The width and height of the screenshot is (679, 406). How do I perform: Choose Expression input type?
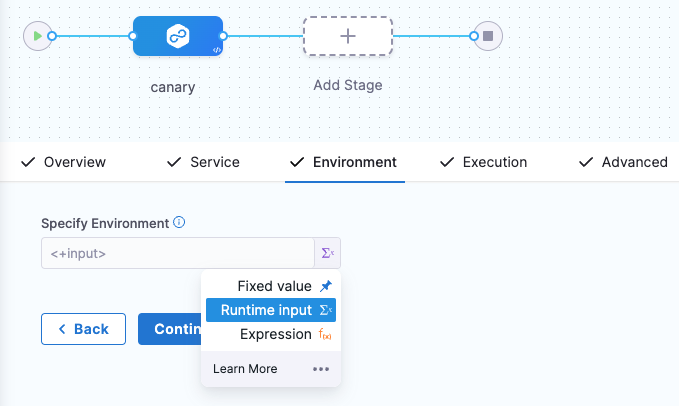(x=275, y=334)
